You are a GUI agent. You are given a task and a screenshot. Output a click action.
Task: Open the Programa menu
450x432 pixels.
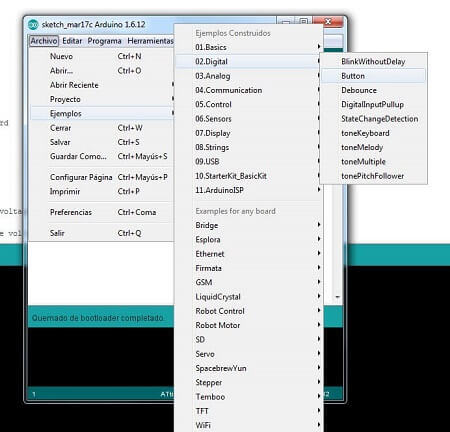click(104, 41)
